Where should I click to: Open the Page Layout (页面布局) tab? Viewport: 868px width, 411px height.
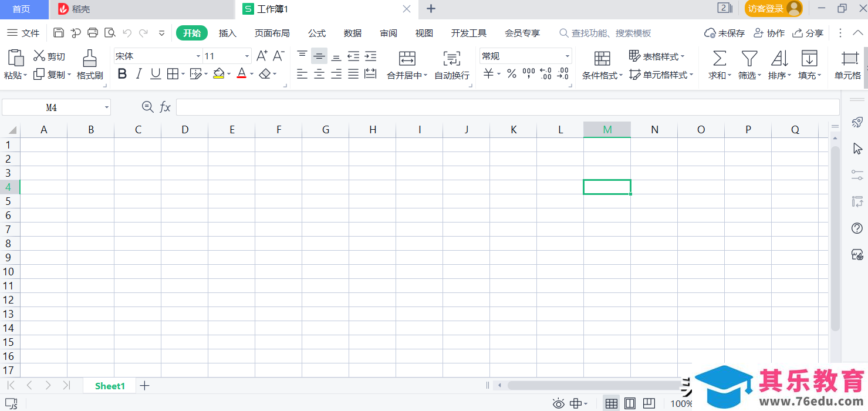(272, 33)
